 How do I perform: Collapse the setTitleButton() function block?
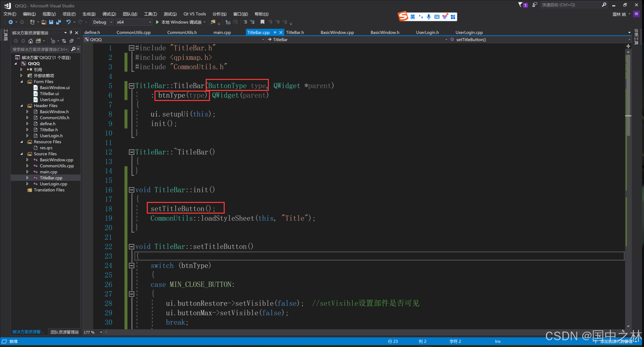[131, 247]
